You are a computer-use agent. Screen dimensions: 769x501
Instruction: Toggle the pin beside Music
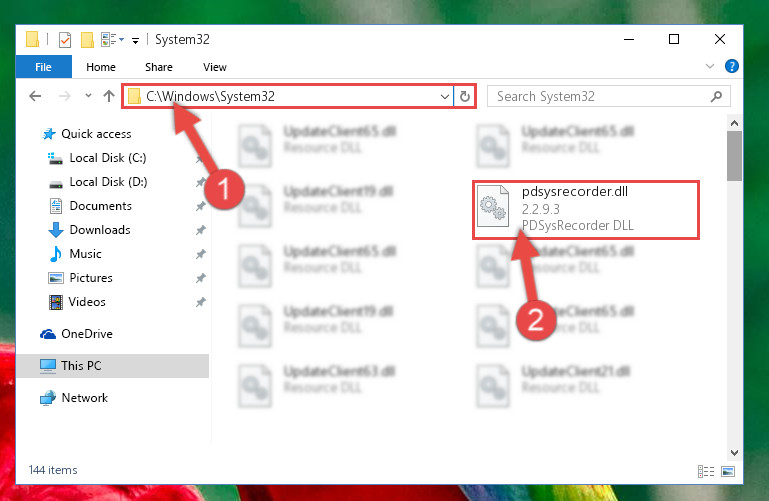pos(201,254)
